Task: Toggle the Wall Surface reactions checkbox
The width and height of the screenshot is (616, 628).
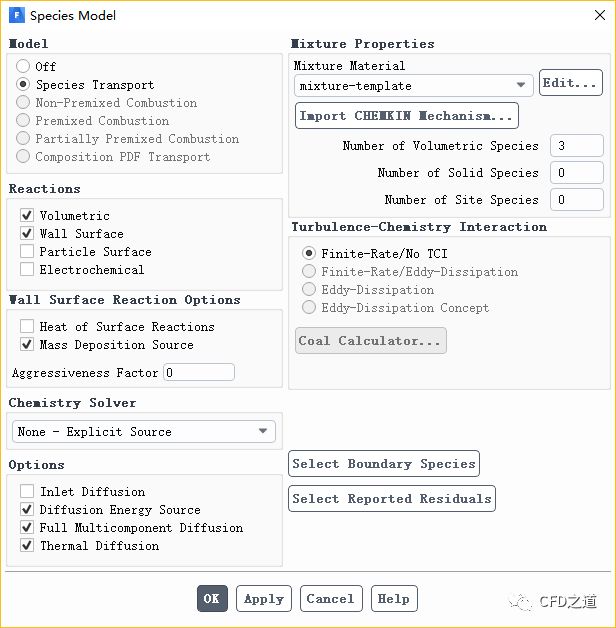Action: (27, 233)
